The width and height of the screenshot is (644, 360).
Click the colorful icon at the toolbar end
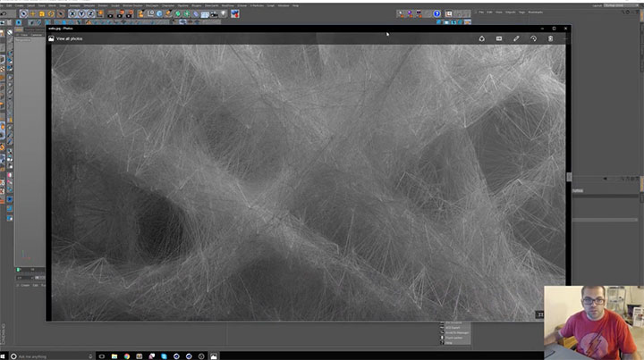pyautogui.click(x=235, y=14)
